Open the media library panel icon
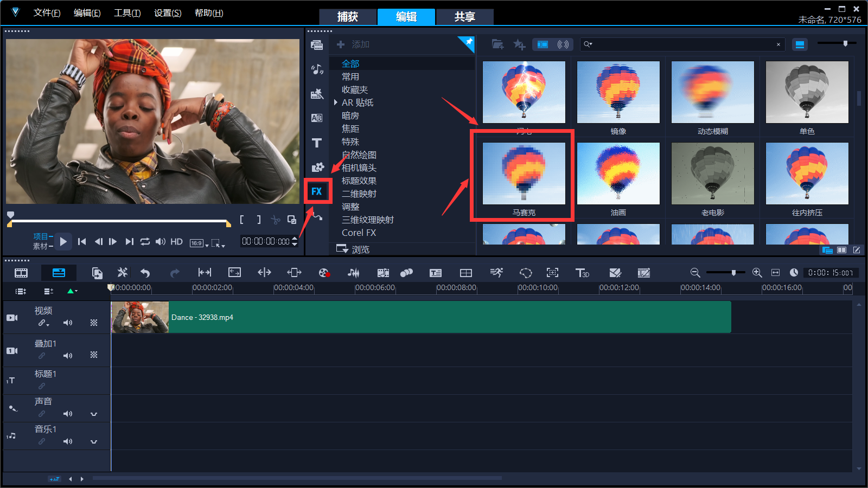Screen dimensions: 868x488 tap(317, 44)
